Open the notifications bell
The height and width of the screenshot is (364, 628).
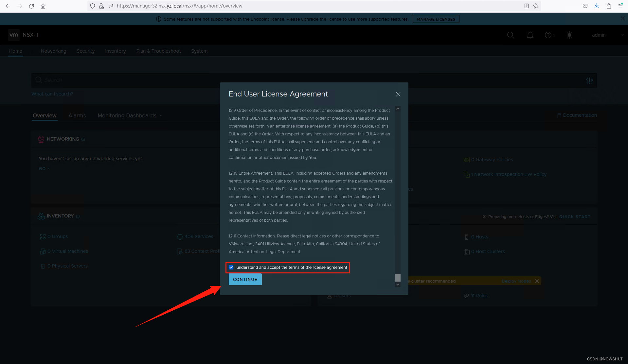pos(530,35)
